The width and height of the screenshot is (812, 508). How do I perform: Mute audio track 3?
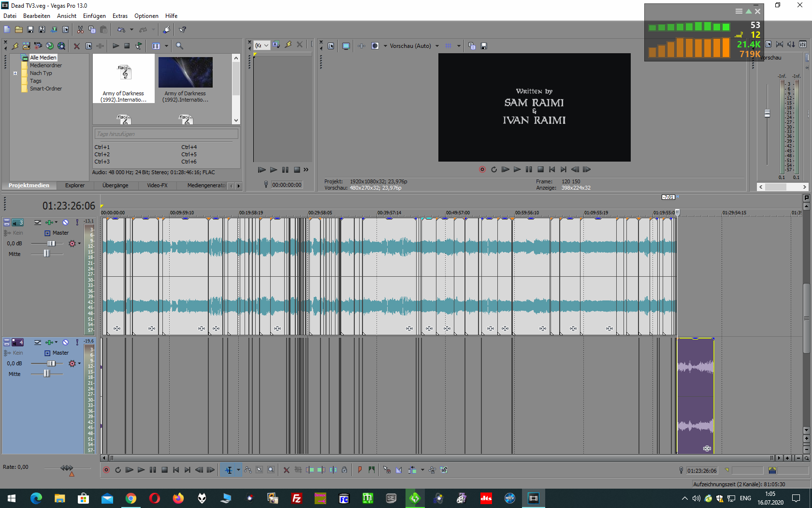click(65, 222)
